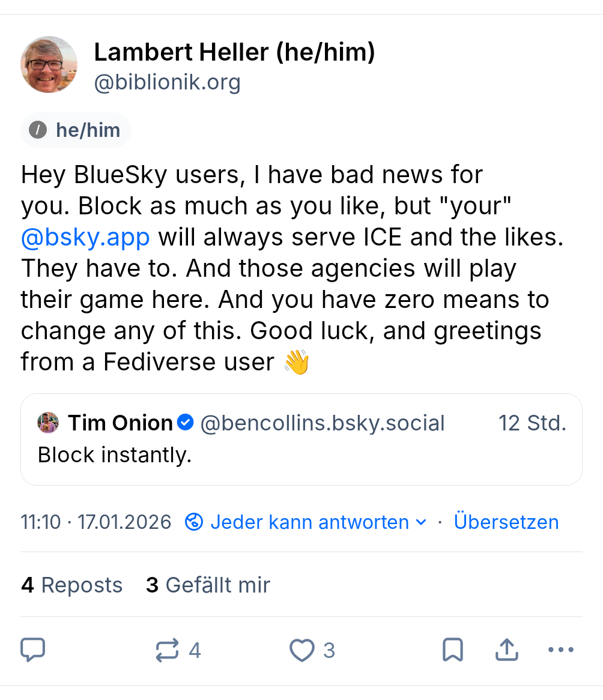Open the share post icon

506,650
